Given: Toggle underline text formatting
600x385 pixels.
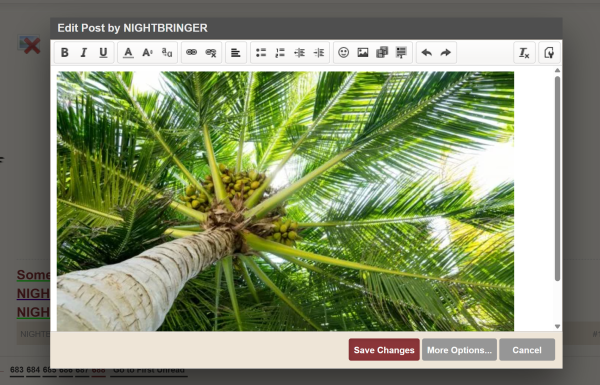Looking at the screenshot, I should pos(103,52).
